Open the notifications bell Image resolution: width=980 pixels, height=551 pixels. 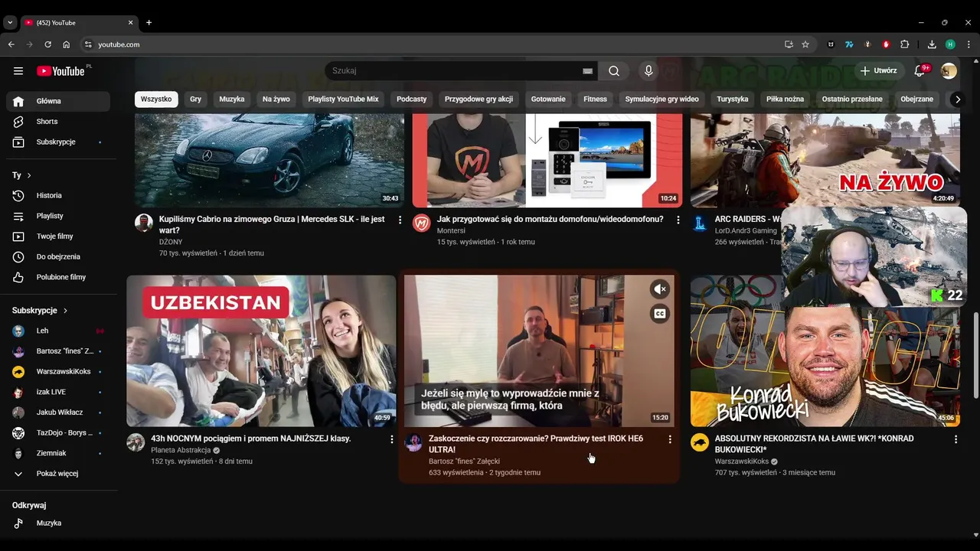click(x=920, y=71)
